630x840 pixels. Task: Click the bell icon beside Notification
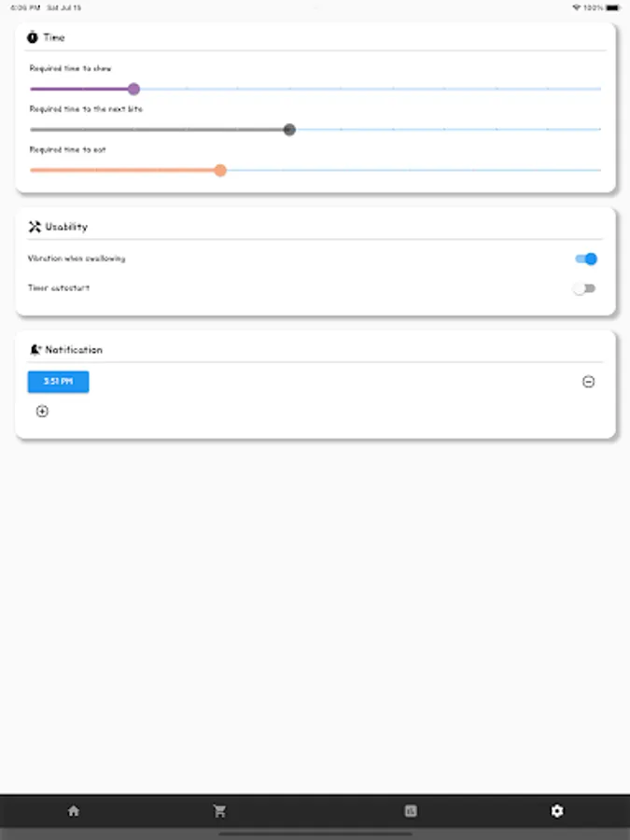(x=35, y=350)
